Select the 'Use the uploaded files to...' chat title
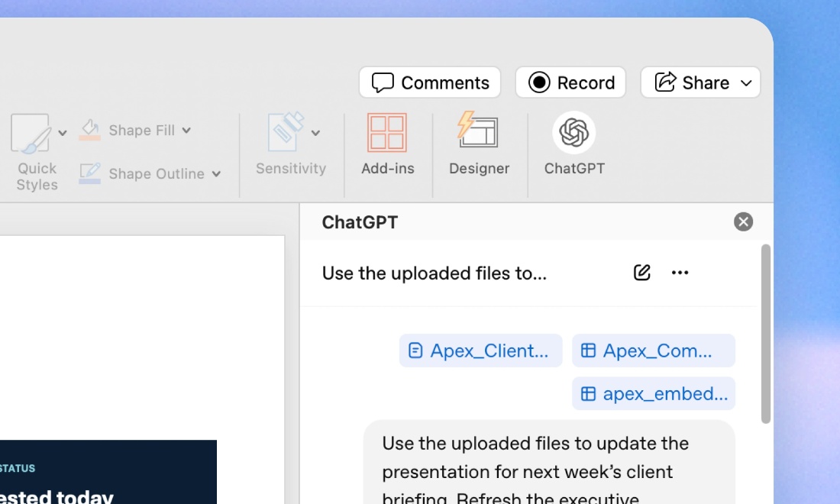Viewport: 840px width, 504px height. point(435,273)
